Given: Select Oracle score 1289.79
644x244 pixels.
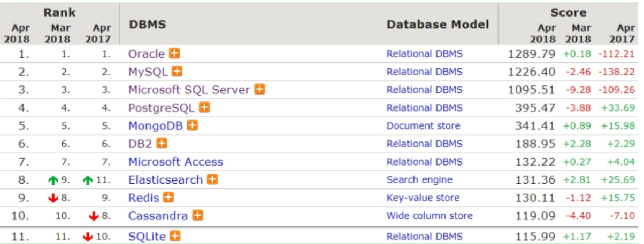Looking at the screenshot, I should pyautogui.click(x=532, y=54).
